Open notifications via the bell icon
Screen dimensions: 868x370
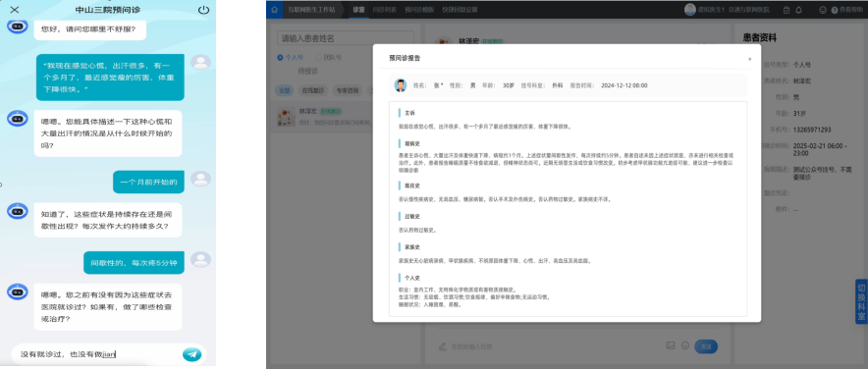(x=799, y=10)
